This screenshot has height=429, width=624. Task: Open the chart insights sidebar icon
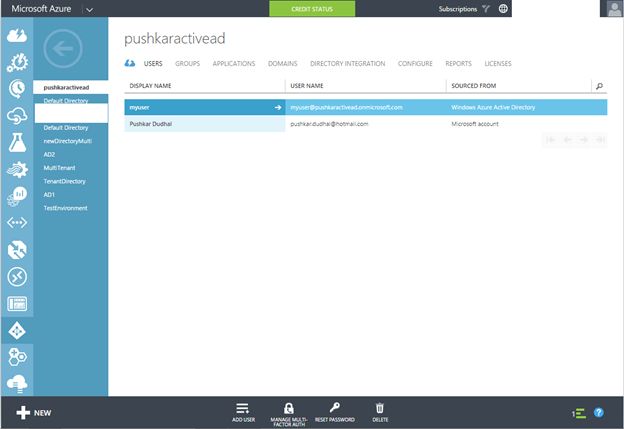click(17, 196)
